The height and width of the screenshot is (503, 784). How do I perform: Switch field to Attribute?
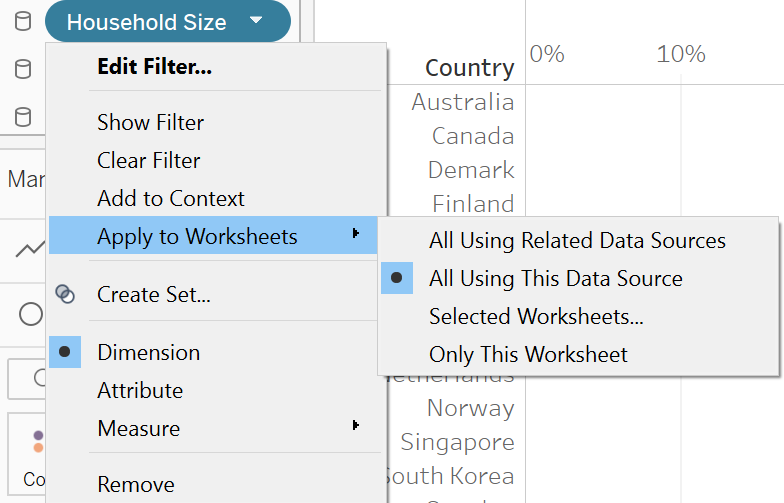140,390
